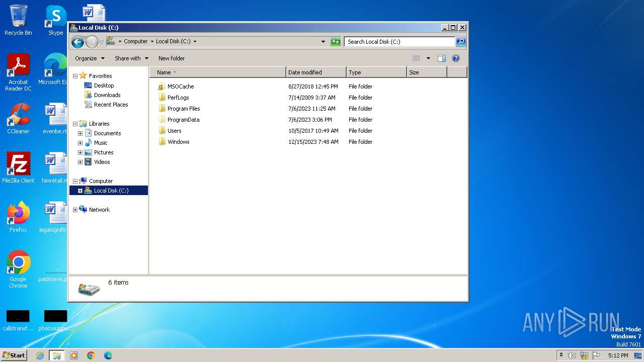644x362 pixels.
Task: Open Recent Places in Favorites
Action: (111, 105)
